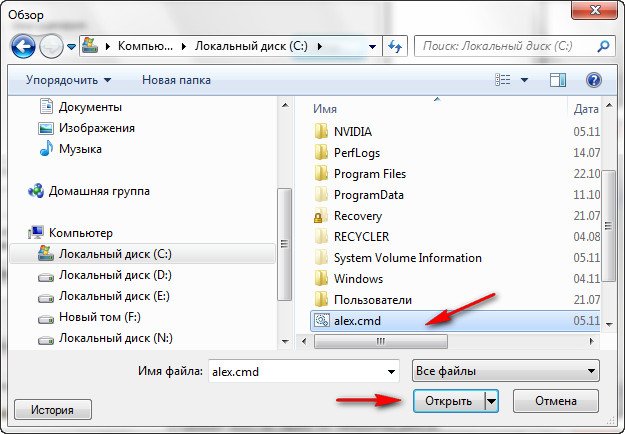The image size is (625, 434).
Task: Click the computer icon in the address bar
Action: [x=90, y=46]
